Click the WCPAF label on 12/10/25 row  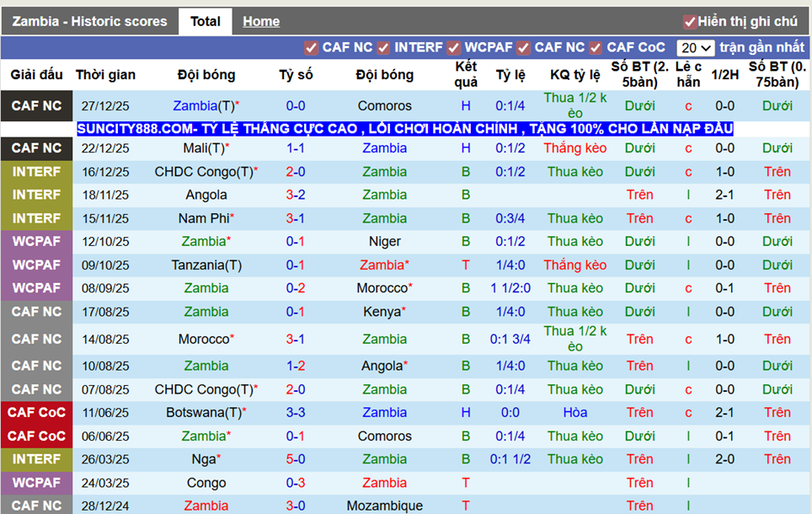click(x=37, y=242)
